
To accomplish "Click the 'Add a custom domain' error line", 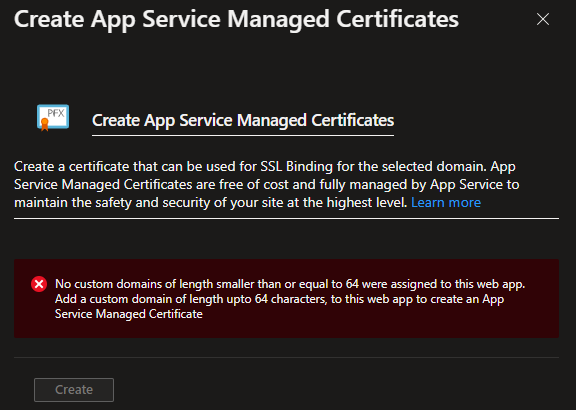I will coord(279,299).
